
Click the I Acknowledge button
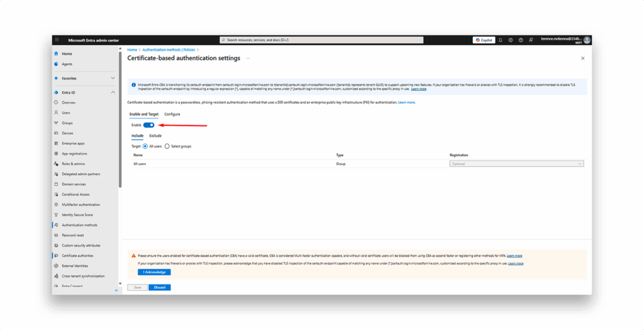point(154,272)
